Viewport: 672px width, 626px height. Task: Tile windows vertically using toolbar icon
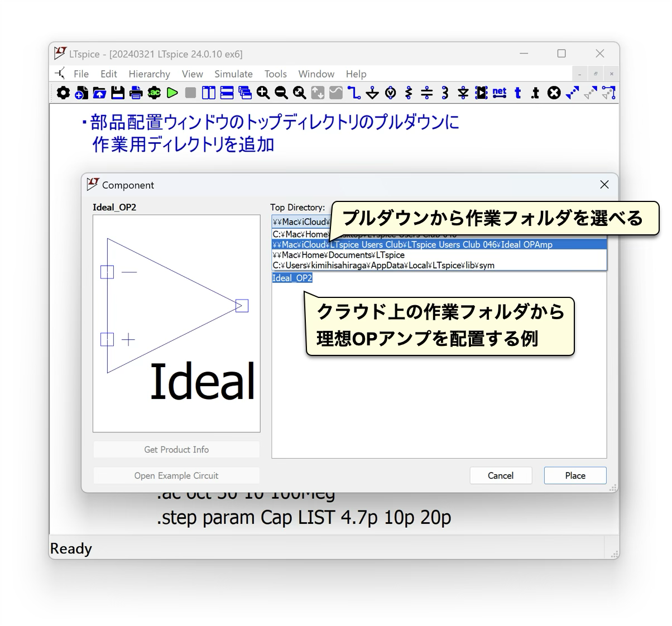pyautogui.click(x=209, y=93)
